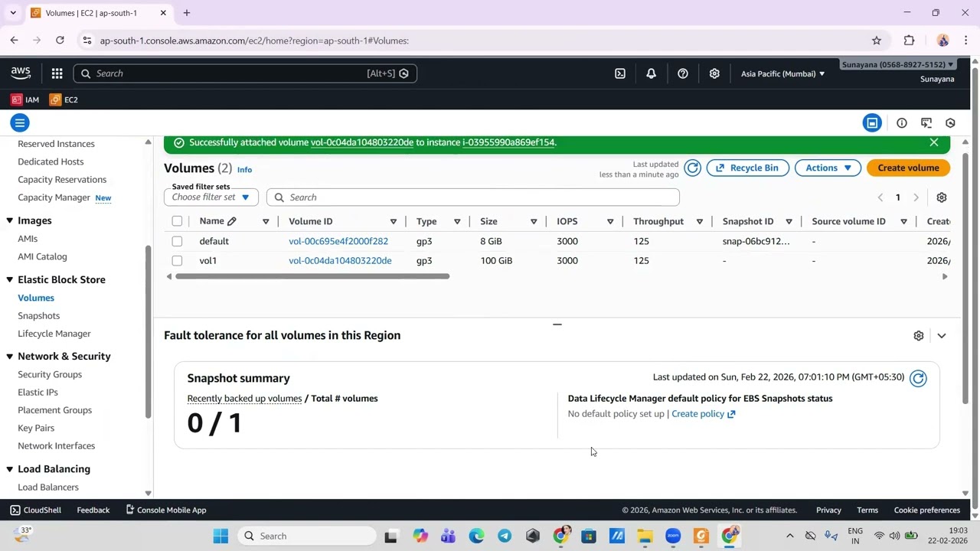Open the Actions dropdown

point(828,168)
